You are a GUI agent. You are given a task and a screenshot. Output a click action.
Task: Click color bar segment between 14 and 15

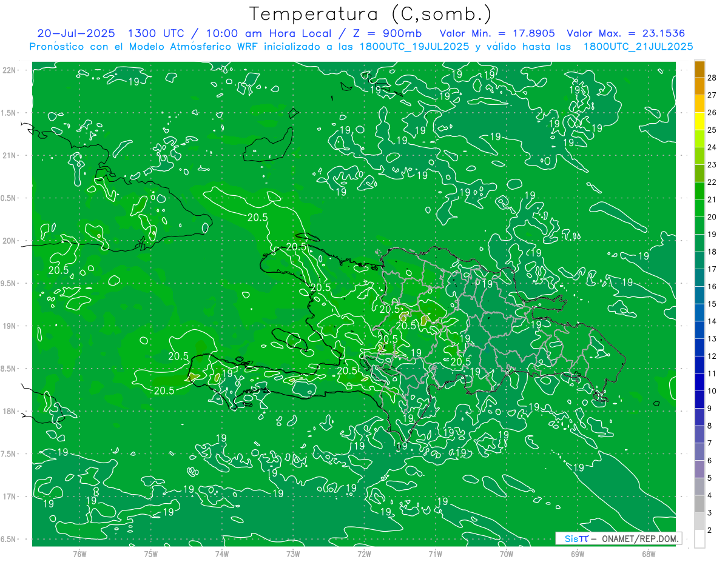click(699, 312)
